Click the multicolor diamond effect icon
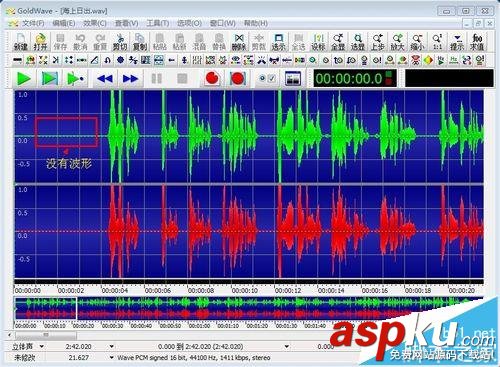The image size is (500, 367). 428,60
